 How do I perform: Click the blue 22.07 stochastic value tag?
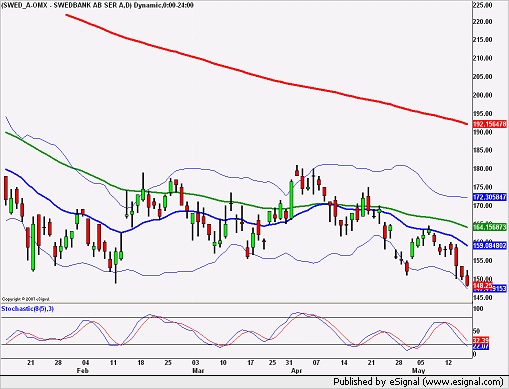point(481,347)
